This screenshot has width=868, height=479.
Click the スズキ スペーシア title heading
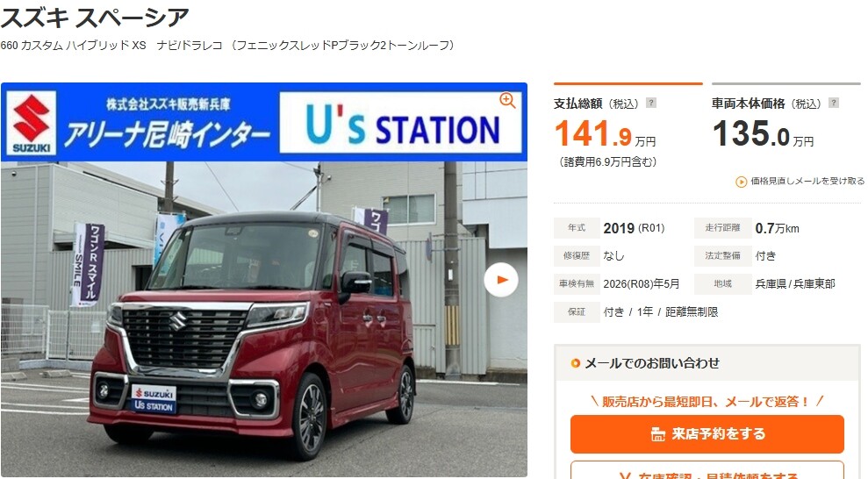click(x=95, y=18)
